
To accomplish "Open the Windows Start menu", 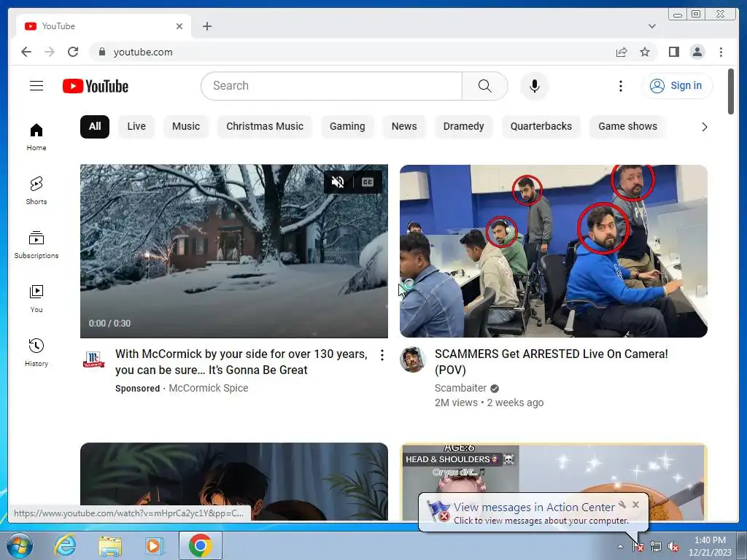I will [x=19, y=545].
